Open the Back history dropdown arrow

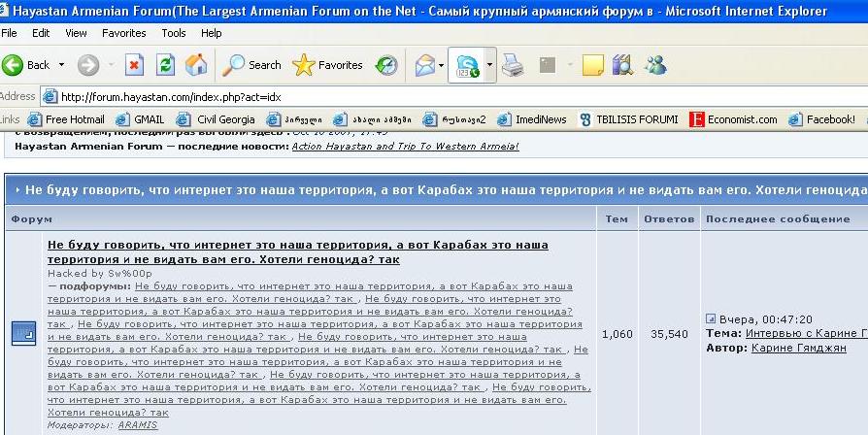pyautogui.click(x=61, y=65)
